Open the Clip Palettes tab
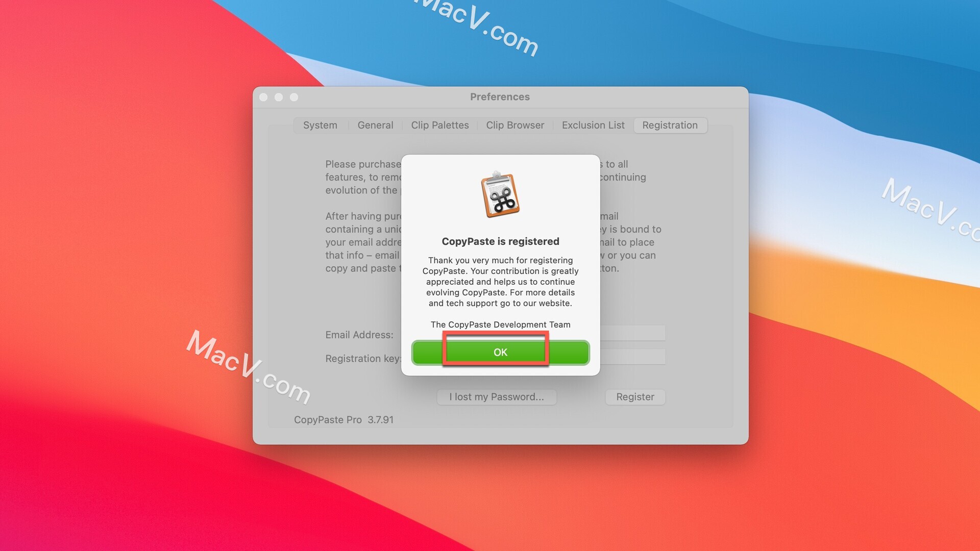 click(439, 125)
